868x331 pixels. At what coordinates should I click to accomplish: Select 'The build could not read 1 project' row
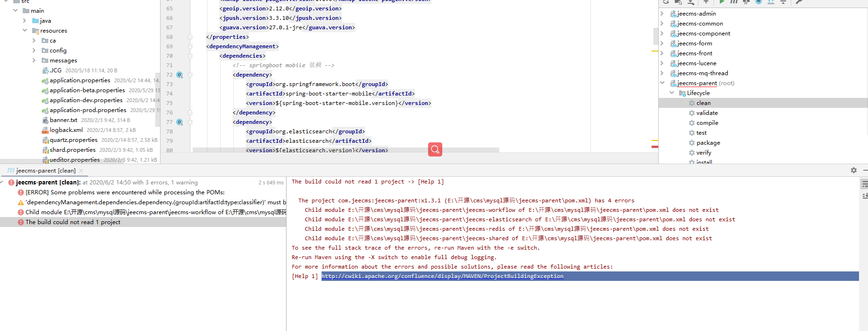(143, 222)
